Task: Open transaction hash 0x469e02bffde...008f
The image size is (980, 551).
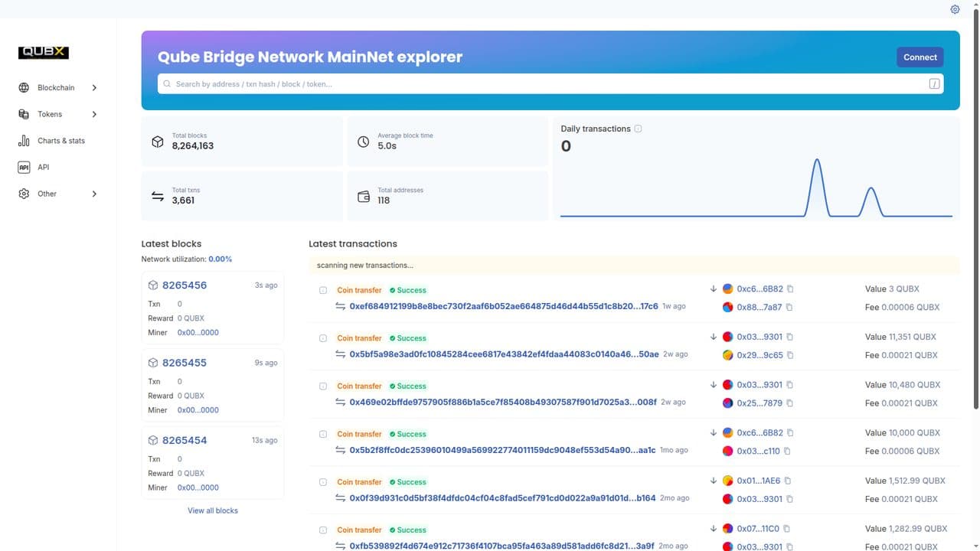Action: coord(503,402)
